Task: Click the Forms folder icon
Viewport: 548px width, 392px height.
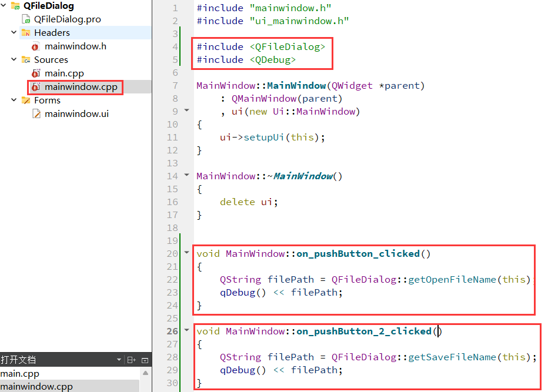Action: (x=26, y=100)
